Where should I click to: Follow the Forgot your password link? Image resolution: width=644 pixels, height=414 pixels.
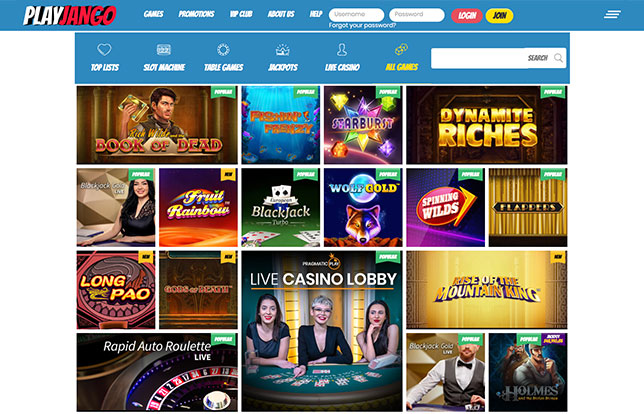tap(362, 25)
